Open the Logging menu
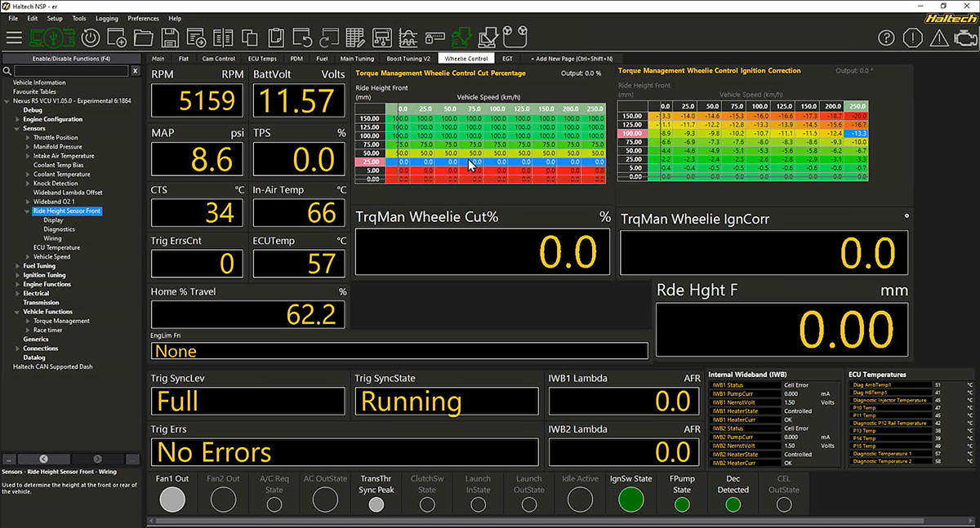Viewport: 980px width, 528px height. tap(106, 18)
